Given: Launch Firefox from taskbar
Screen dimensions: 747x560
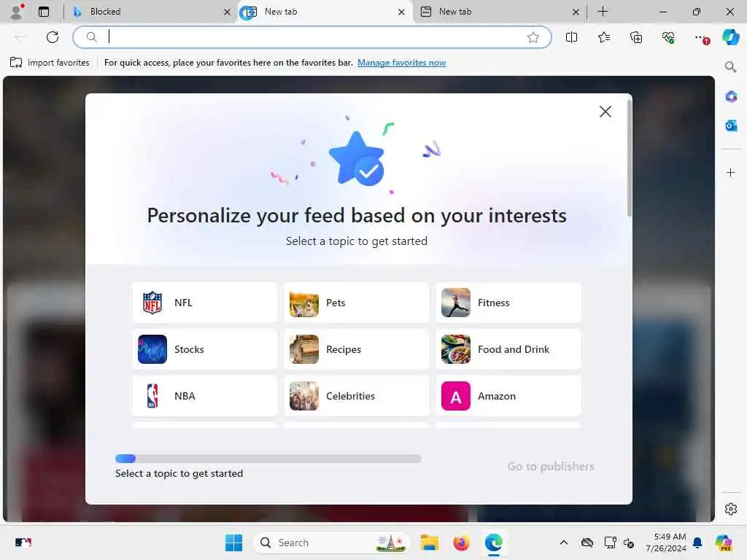Looking at the screenshot, I should pyautogui.click(x=461, y=542).
